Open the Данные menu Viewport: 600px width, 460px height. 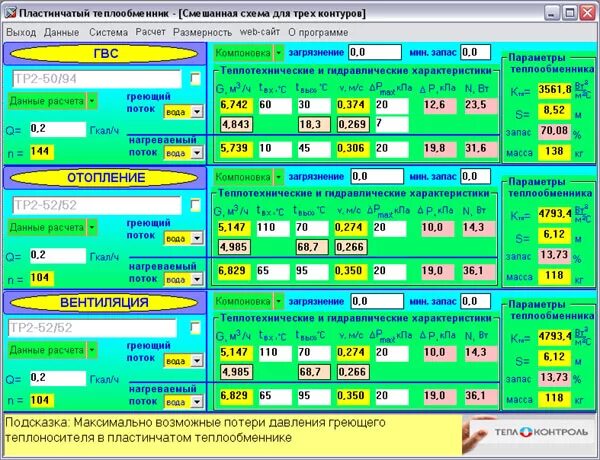(x=61, y=32)
